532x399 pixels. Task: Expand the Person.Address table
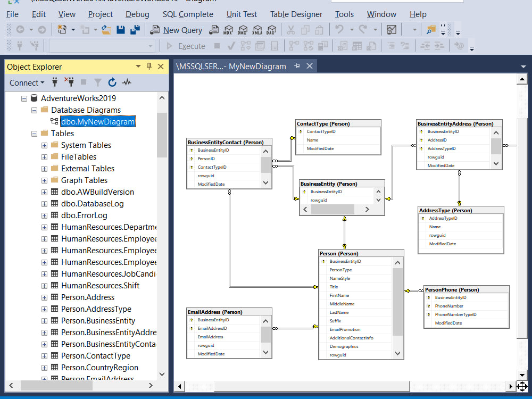click(44, 297)
